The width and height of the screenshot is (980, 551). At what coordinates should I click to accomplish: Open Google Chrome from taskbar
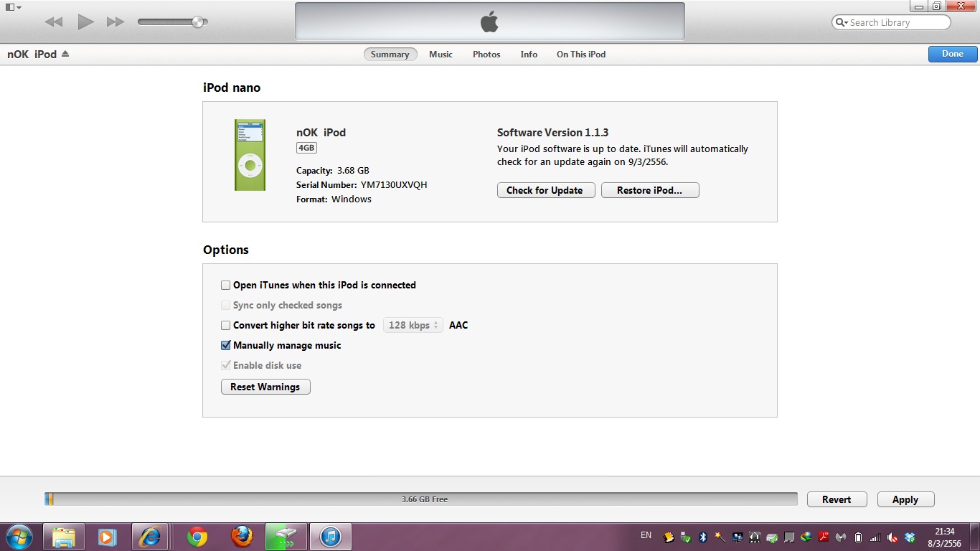tap(197, 537)
